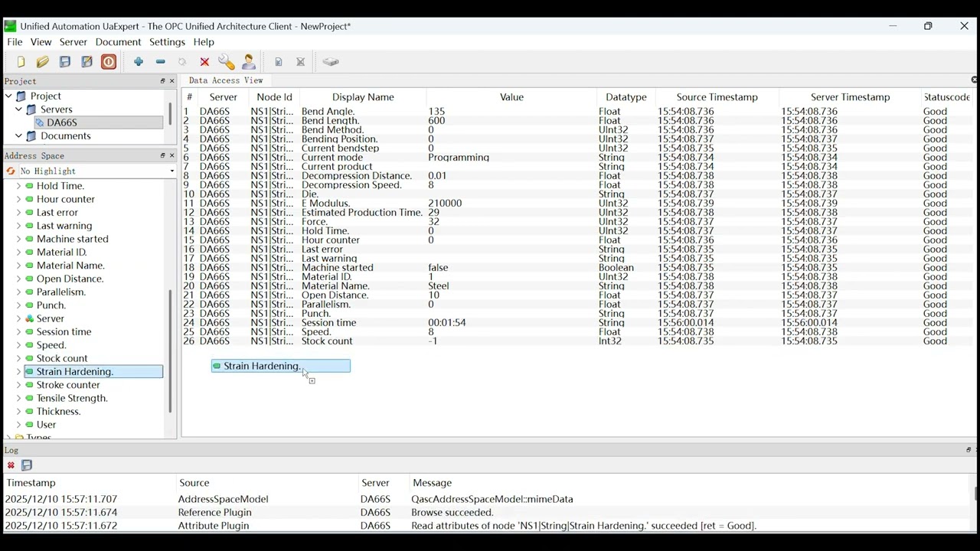Select the DA66S server in Project tree
The height and width of the screenshot is (551, 980).
pos(62,122)
